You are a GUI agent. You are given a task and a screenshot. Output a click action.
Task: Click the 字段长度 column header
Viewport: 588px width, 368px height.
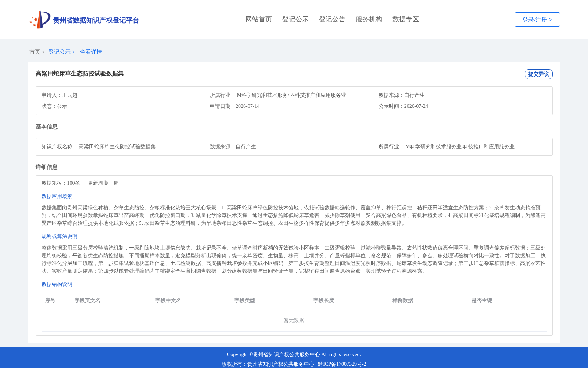pyautogui.click(x=324, y=300)
